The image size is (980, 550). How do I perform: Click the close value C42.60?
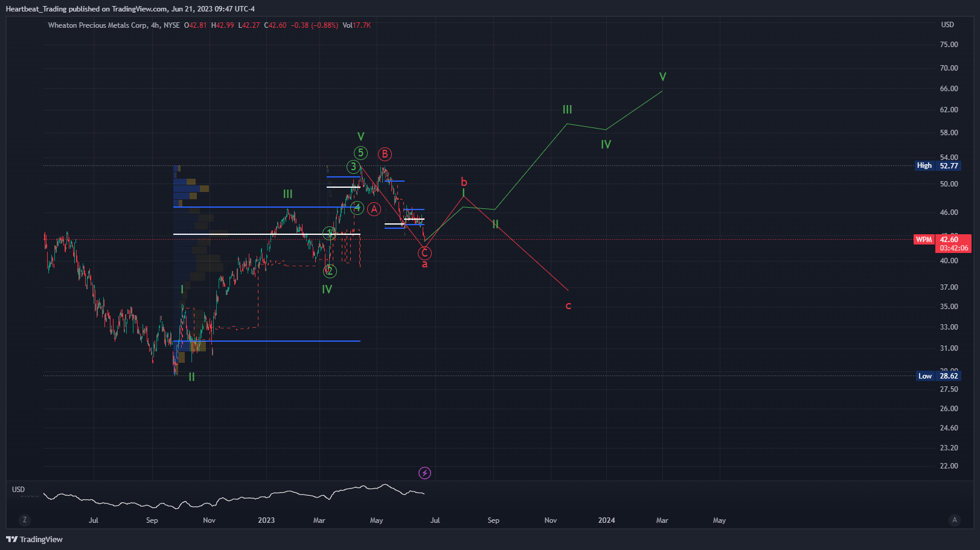click(x=275, y=25)
